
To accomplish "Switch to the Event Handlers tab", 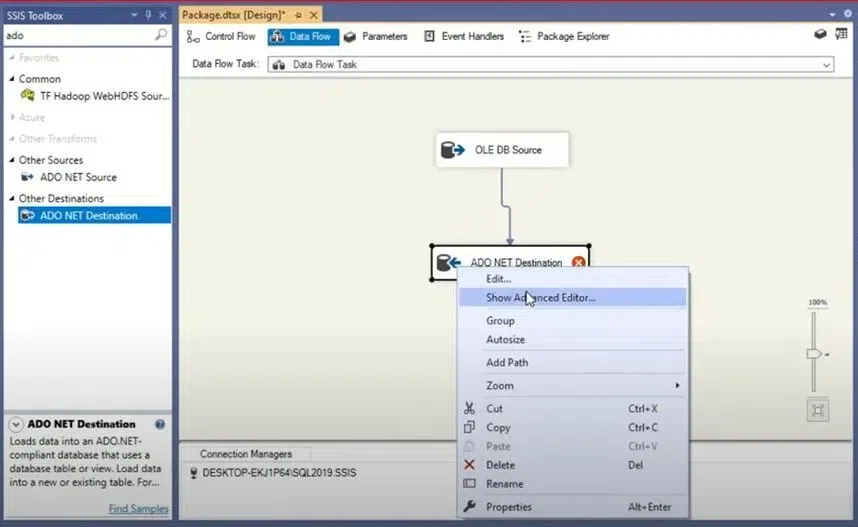I will [x=464, y=36].
